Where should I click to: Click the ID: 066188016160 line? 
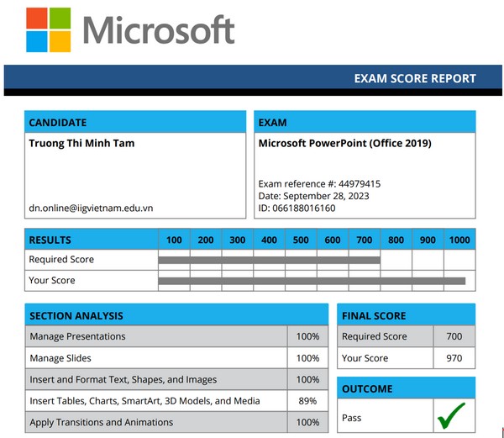297,208
